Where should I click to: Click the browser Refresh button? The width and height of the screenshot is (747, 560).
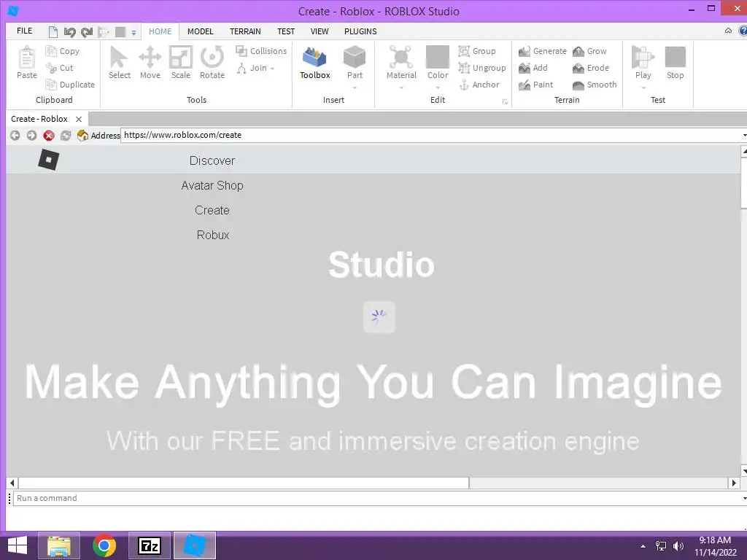65,136
